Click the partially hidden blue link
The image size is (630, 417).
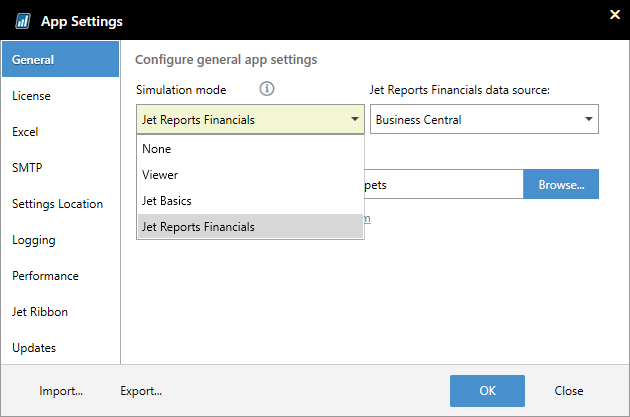[367, 219]
